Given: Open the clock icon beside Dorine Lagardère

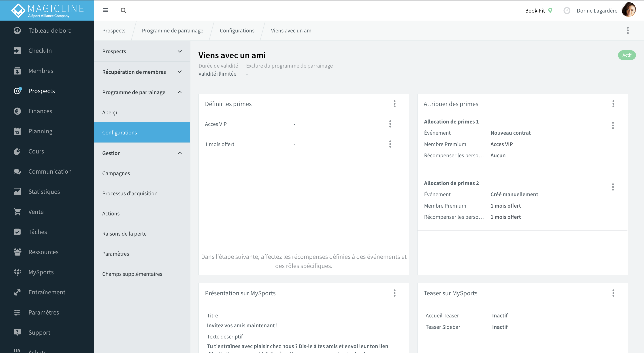Looking at the screenshot, I should point(567,11).
